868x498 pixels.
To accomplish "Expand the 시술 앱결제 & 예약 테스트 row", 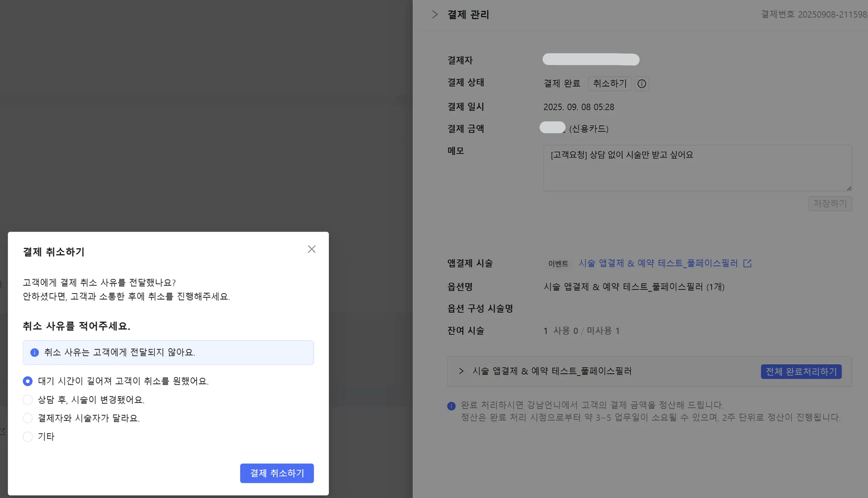I will coord(461,371).
